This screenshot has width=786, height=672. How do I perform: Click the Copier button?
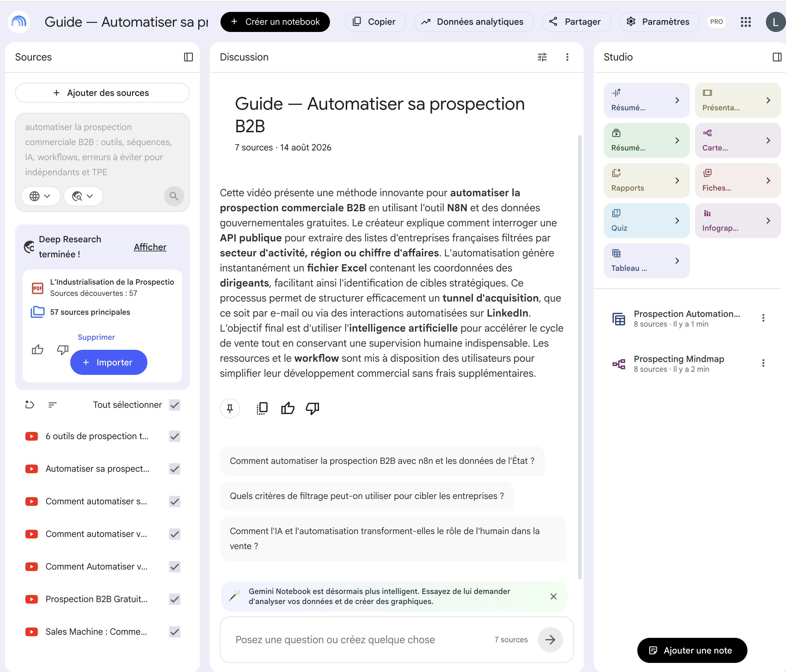pyautogui.click(x=375, y=22)
